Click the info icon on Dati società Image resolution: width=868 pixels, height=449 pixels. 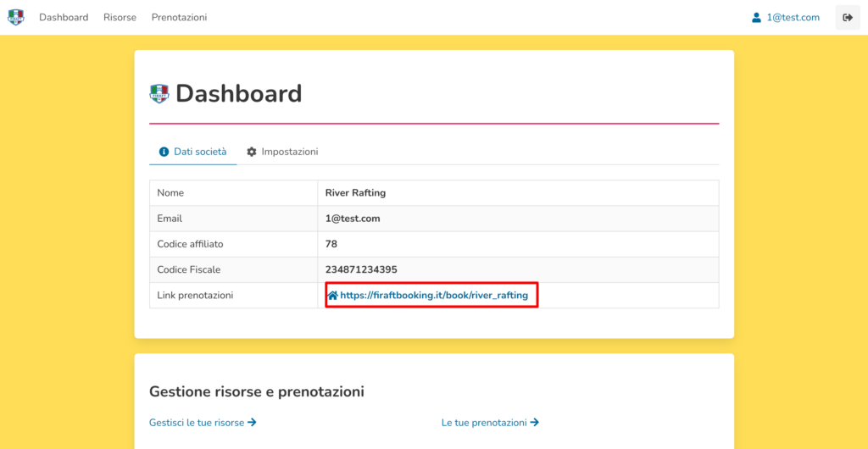[x=164, y=152]
